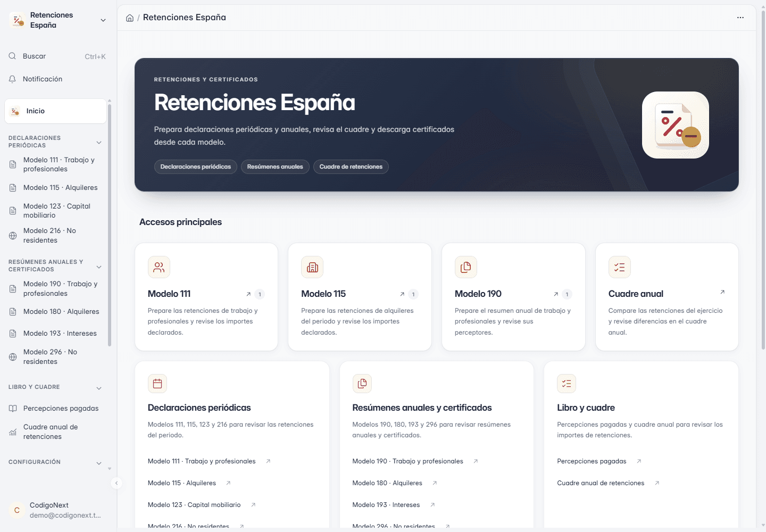Collapse the Configuración sidebar section

(x=99, y=463)
